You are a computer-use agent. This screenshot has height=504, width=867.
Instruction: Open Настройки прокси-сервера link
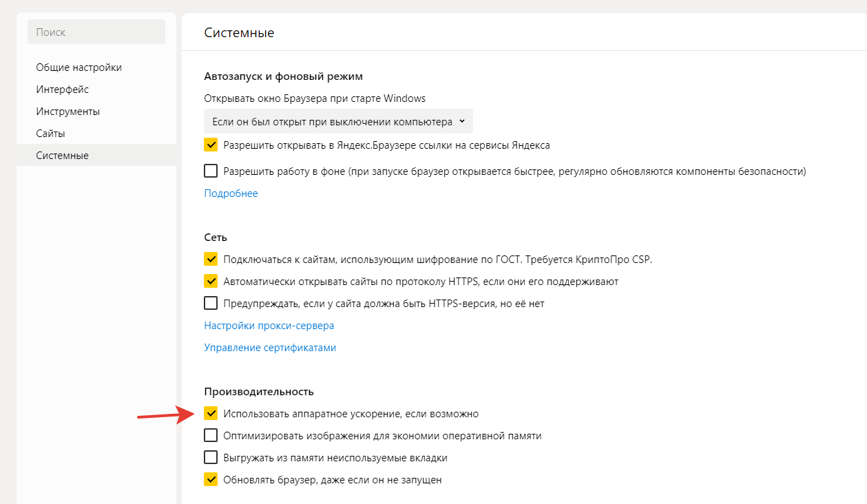coord(269,326)
